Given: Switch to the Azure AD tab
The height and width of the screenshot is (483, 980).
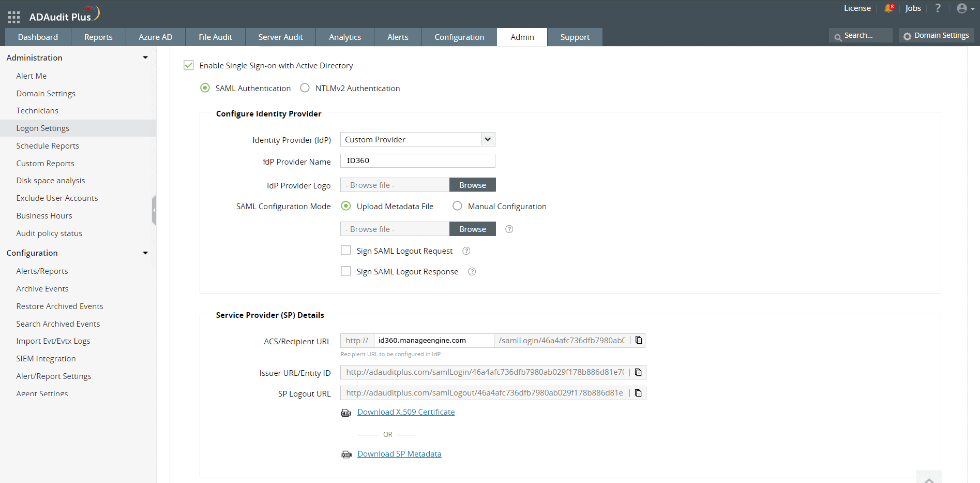Looking at the screenshot, I should pyautogui.click(x=155, y=37).
